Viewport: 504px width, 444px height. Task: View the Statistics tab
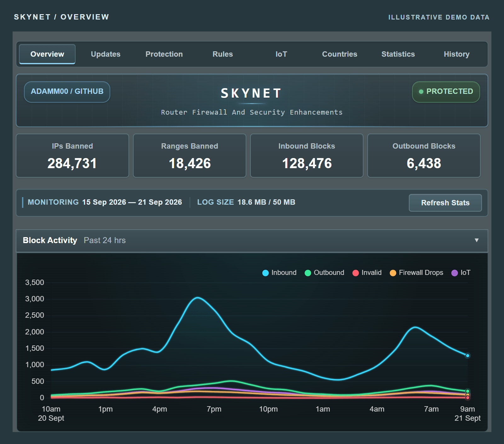398,54
